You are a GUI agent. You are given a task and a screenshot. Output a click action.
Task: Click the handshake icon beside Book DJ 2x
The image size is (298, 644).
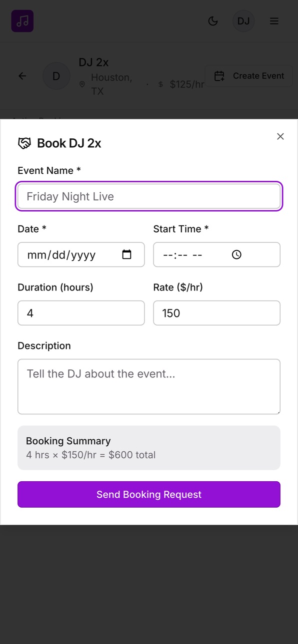(x=24, y=143)
